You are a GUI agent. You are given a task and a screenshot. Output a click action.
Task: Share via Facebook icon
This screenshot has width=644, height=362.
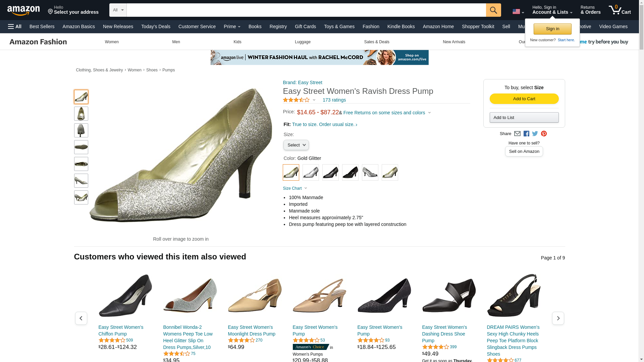click(x=526, y=134)
